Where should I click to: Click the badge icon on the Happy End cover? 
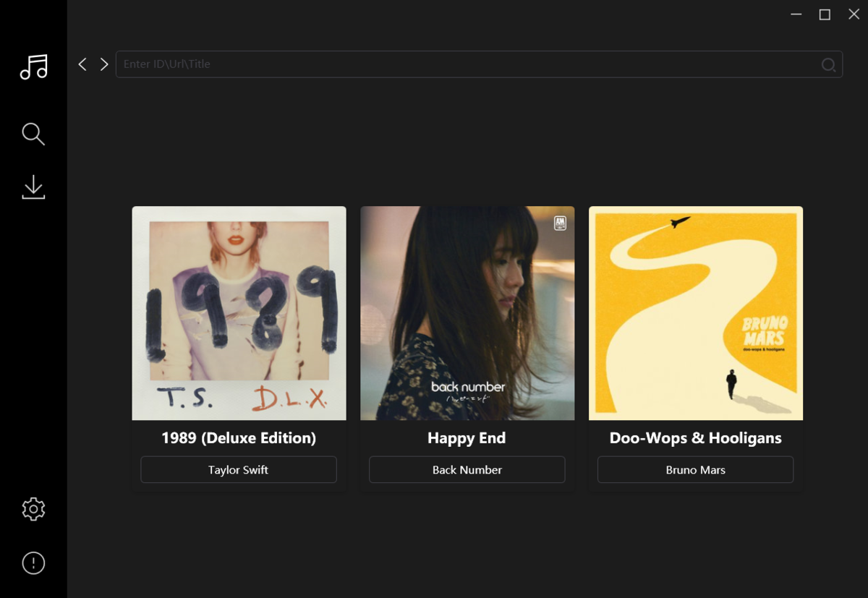pyautogui.click(x=559, y=224)
